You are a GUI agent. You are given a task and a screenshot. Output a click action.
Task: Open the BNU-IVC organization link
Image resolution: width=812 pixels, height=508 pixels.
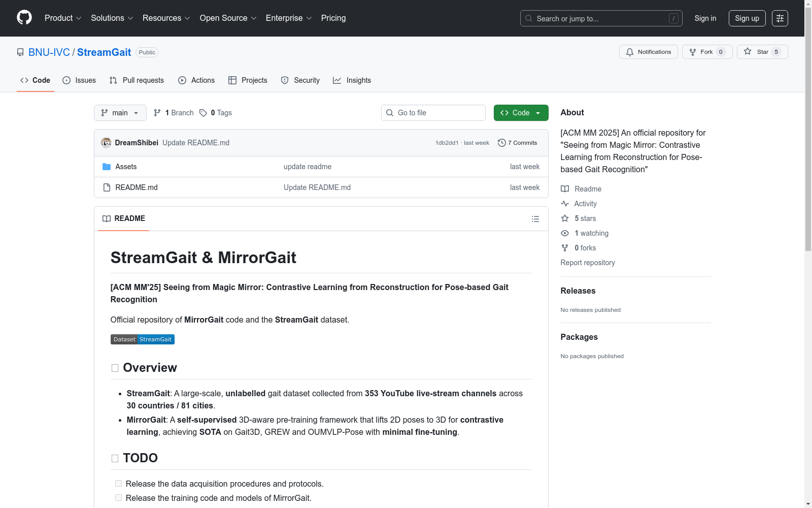point(49,52)
